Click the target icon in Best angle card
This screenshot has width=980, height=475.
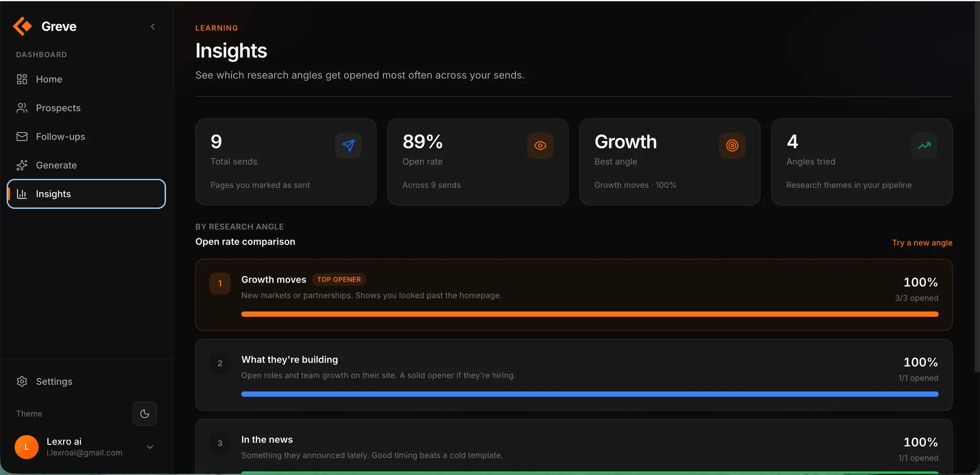[x=732, y=145]
